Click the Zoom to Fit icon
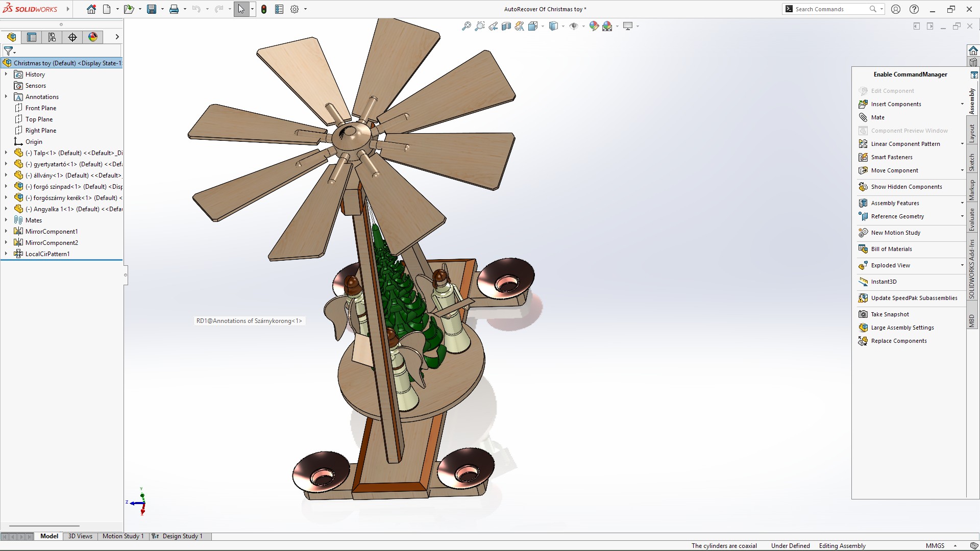980x551 pixels. [466, 26]
